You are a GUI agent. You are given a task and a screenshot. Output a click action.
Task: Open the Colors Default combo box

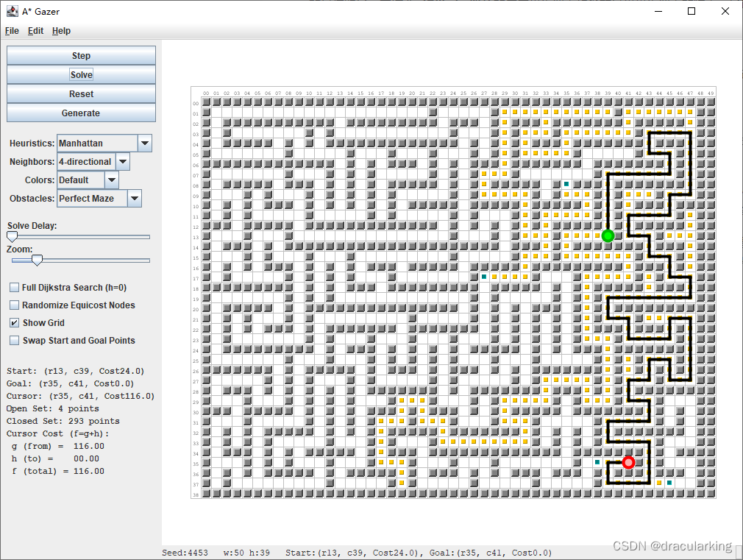tap(88, 180)
